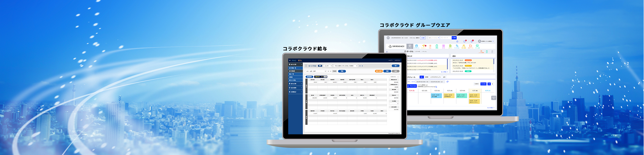Click Todo表示 button in schedule panel
The height and width of the screenshot is (155, 644).
click(x=483, y=84)
